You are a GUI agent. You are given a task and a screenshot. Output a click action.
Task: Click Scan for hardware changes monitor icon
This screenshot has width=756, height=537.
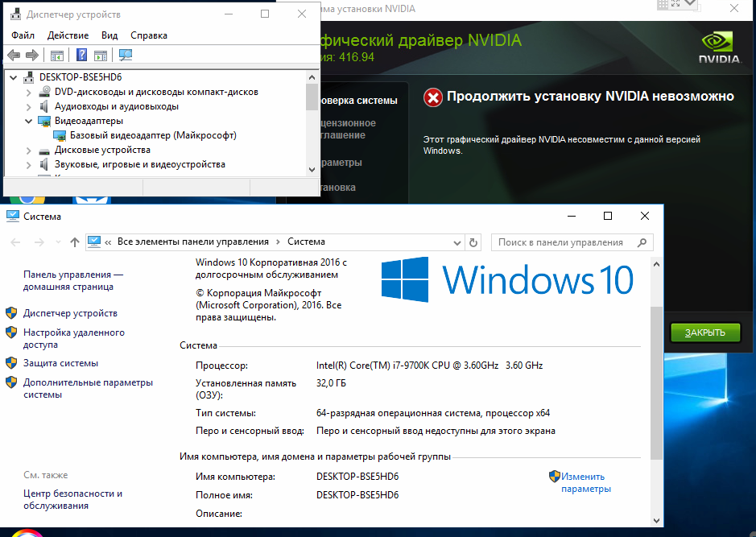(x=126, y=55)
